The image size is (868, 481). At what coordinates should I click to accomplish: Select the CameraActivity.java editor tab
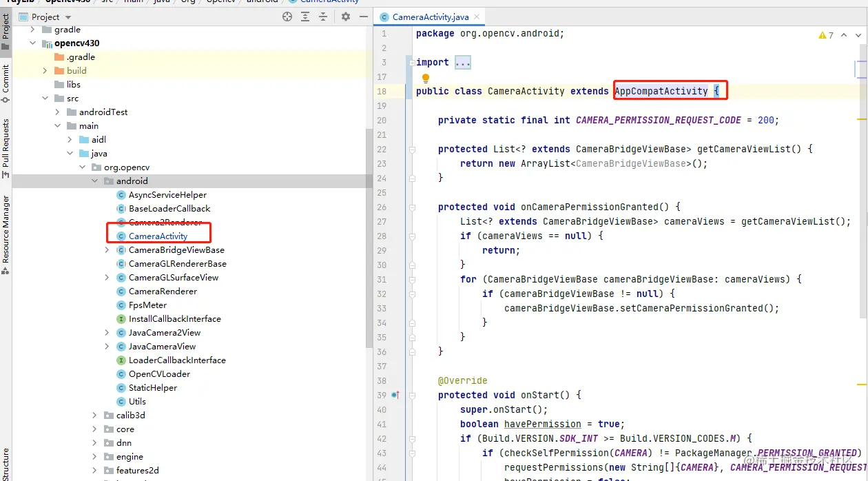[431, 17]
